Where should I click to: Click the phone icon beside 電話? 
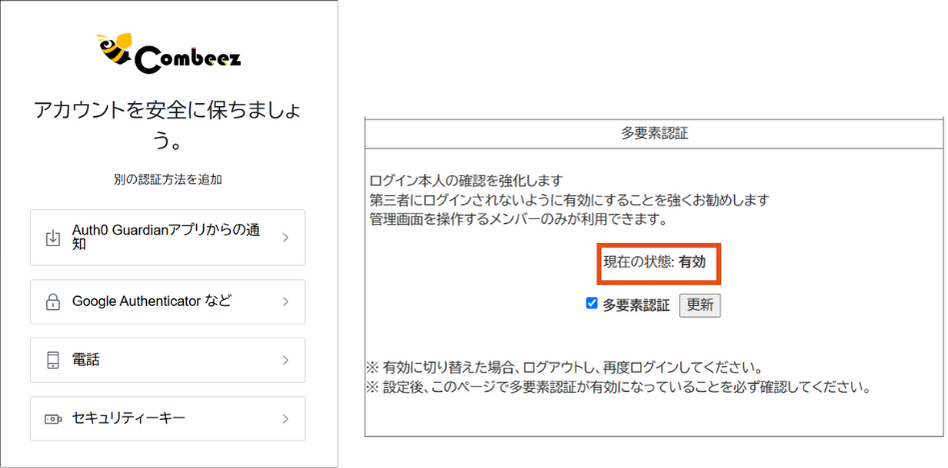click(53, 360)
